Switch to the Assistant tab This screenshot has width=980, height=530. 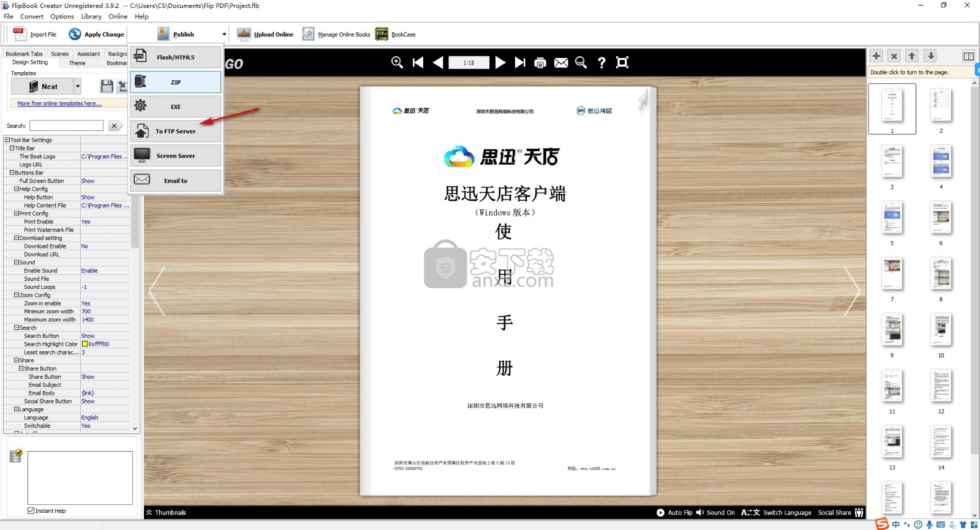coord(88,54)
